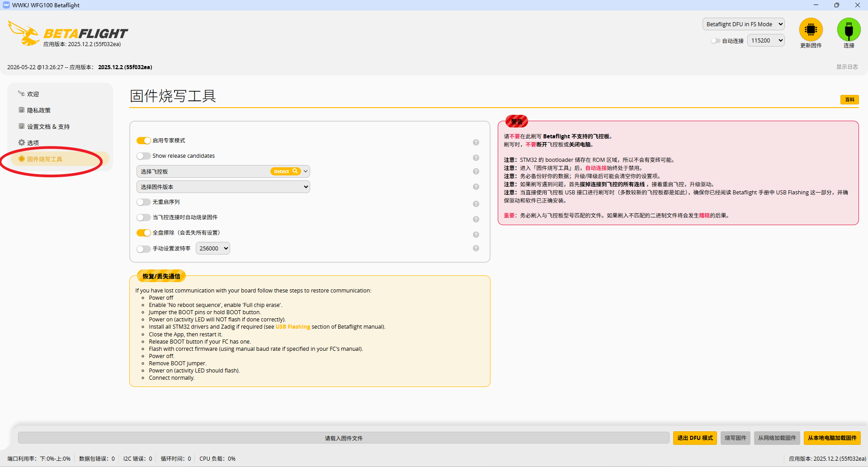
Task: Toggle 当飞控连接时自动烧录固件 switch
Action: pos(144,217)
